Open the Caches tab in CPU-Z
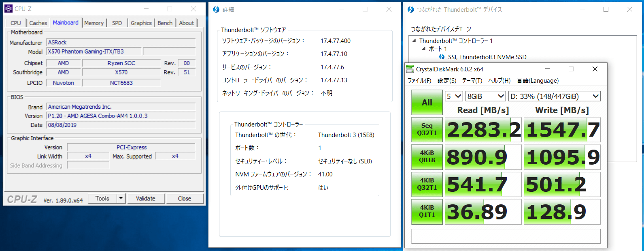The width and height of the screenshot is (644, 251). [38, 23]
